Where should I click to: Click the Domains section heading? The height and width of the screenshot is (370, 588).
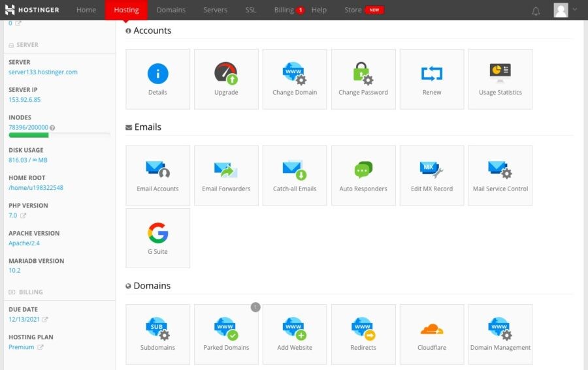pos(148,286)
